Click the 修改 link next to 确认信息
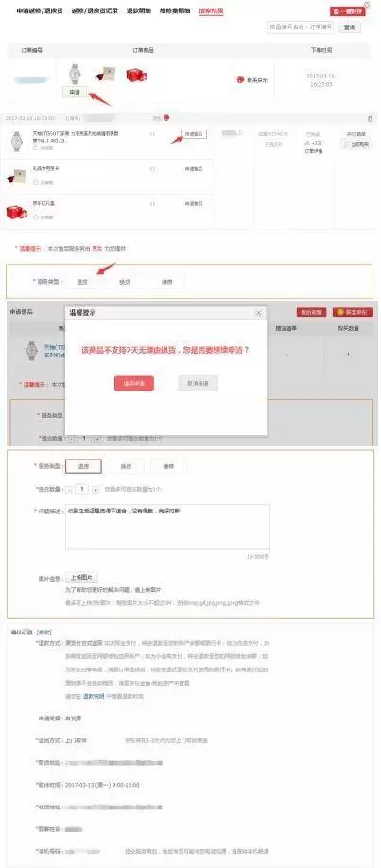The width and height of the screenshot is (381, 868). click(43, 632)
